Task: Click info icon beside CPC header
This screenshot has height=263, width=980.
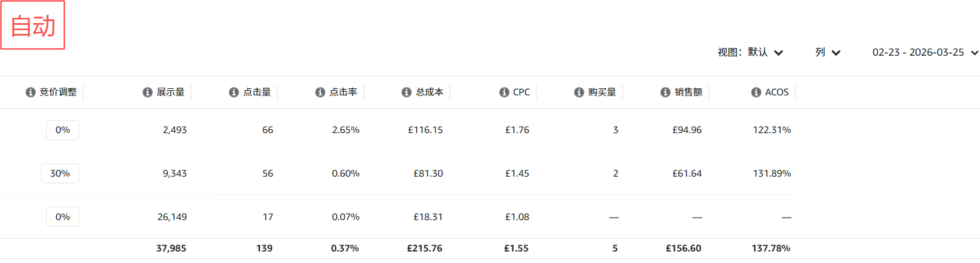Action: coord(504,92)
